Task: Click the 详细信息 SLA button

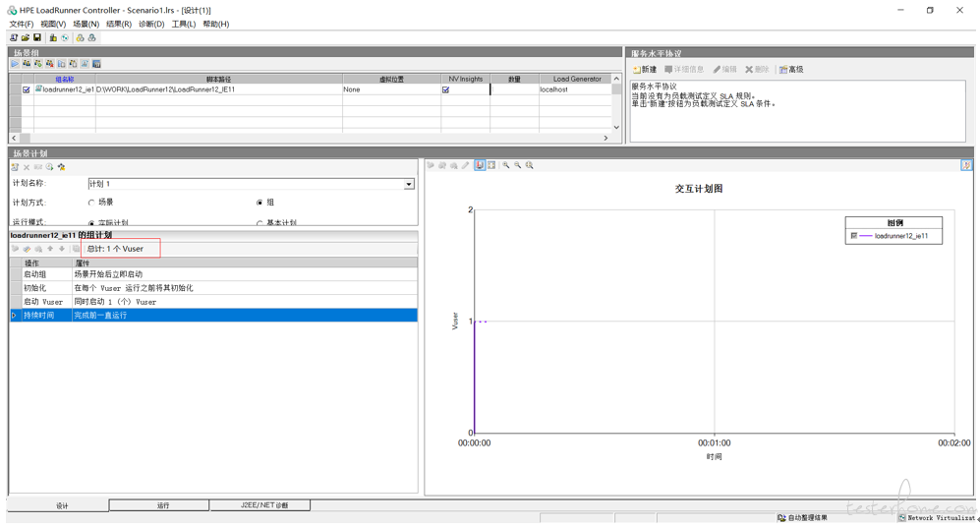Action: tap(684, 70)
